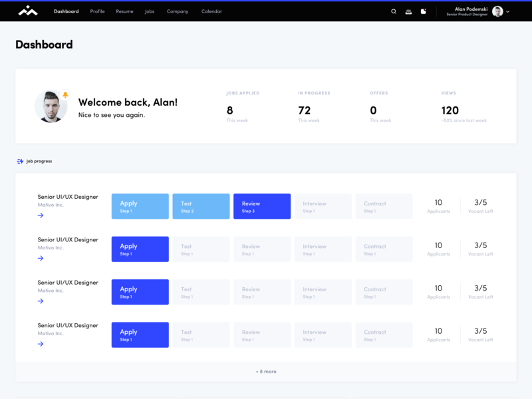Select the Resume menu item
532x399 pixels.
[x=124, y=11]
